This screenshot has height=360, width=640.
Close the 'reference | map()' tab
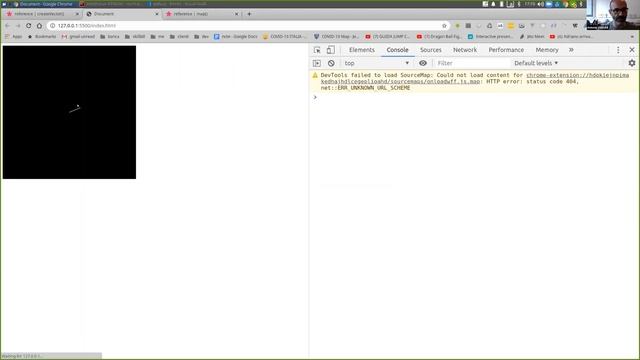pos(236,14)
